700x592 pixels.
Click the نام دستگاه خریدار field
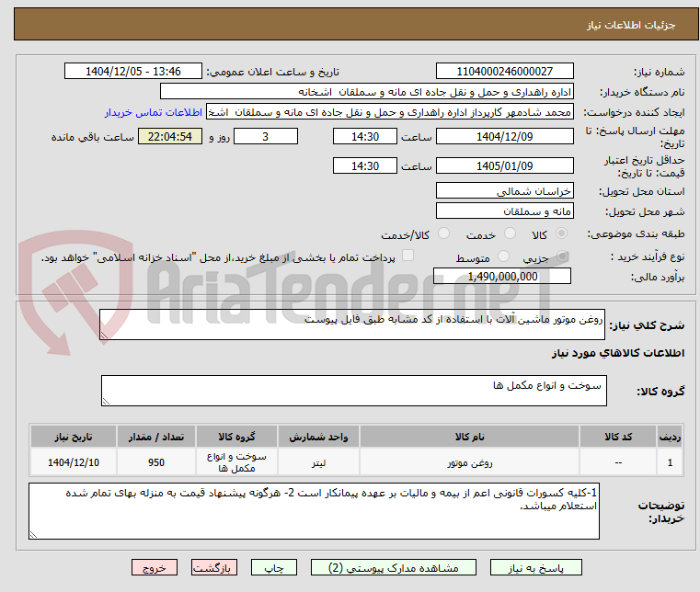(366, 92)
